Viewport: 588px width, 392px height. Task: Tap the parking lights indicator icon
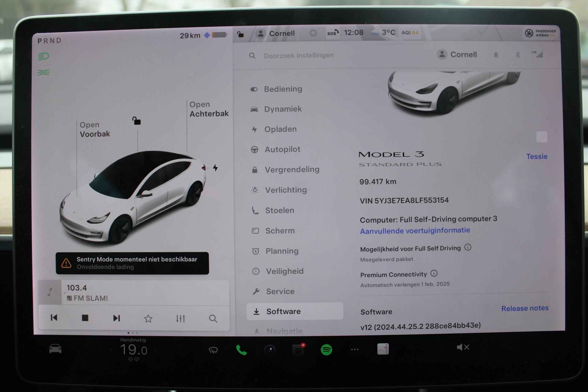[x=43, y=73]
